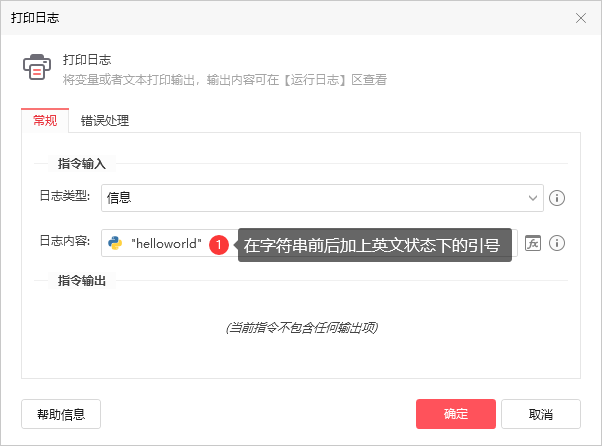The width and height of the screenshot is (602, 446).
Task: Click the description starting 将变量或者文本打印输出
Action: coord(225,80)
